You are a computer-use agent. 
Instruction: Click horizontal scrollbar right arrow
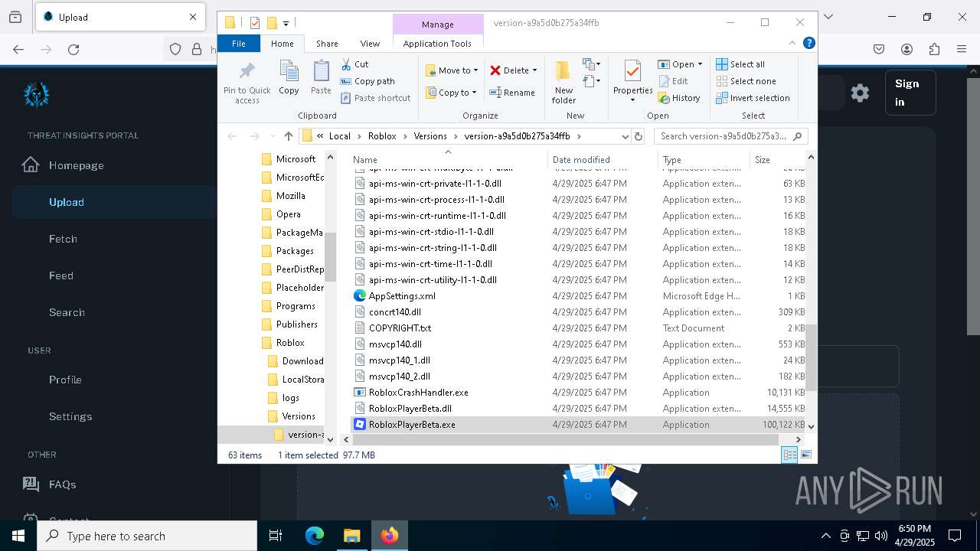(x=798, y=439)
